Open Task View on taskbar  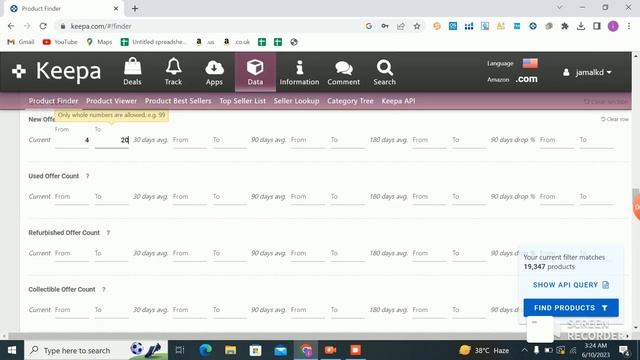180,350
